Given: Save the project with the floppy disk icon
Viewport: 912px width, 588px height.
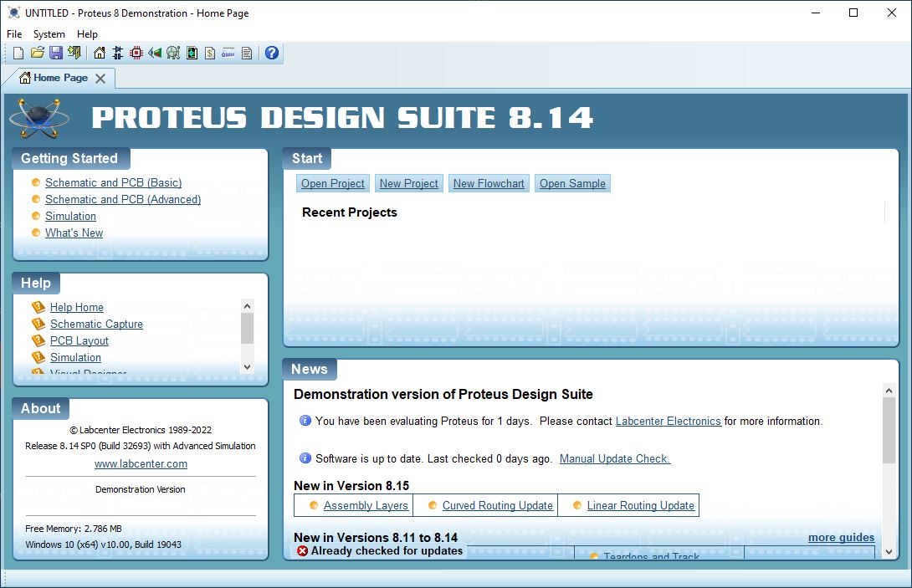Looking at the screenshot, I should tap(56, 54).
